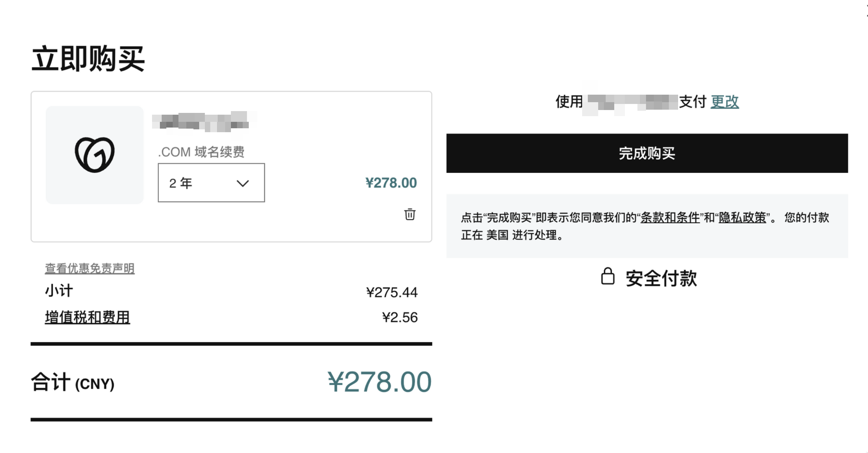This screenshot has height=453, width=868.
Task: Click the GoDaddy logo thumbnail
Action: point(95,155)
